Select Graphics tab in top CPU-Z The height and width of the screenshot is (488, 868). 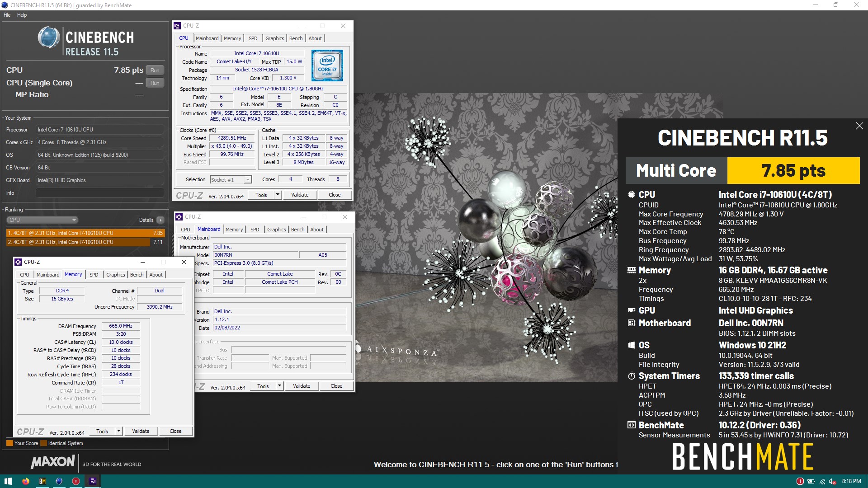pos(274,38)
